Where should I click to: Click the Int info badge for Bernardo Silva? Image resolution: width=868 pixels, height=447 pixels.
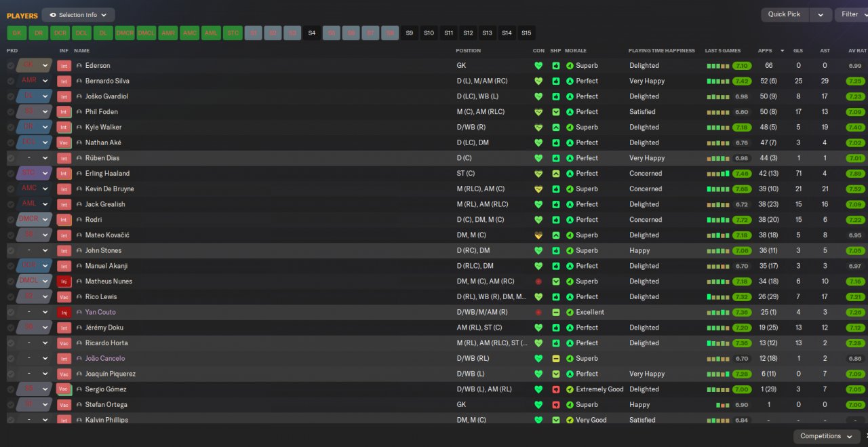(x=64, y=81)
